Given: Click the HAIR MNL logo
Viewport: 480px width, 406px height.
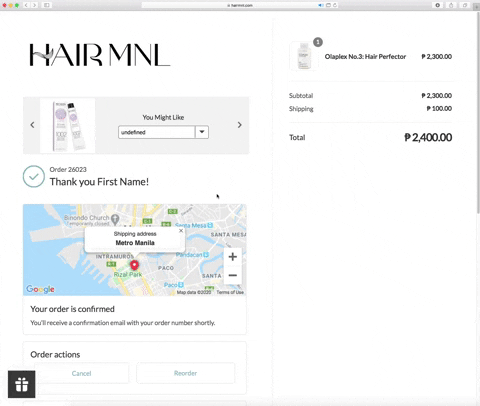Looking at the screenshot, I should (100, 55).
